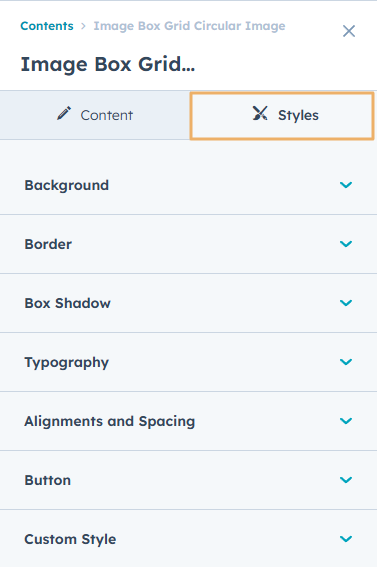Click the Image Box Grid… panel title
Image resolution: width=377 pixels, height=567 pixels.
(108, 64)
